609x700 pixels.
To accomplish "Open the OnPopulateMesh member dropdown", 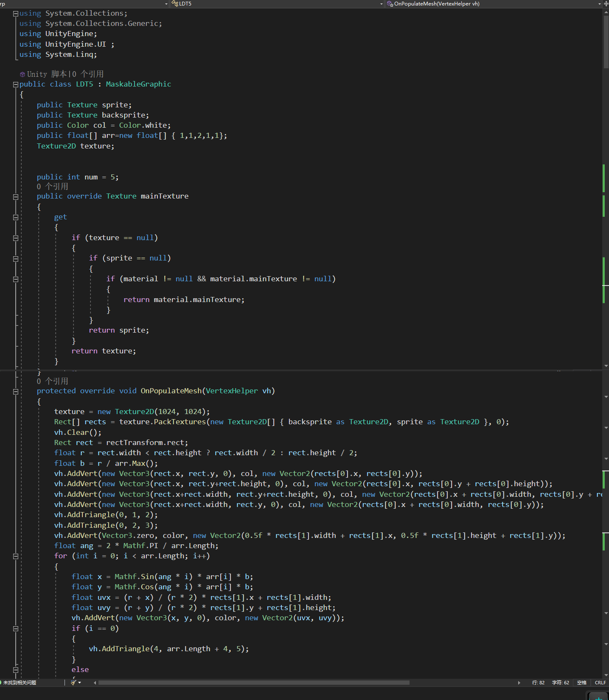I will click(x=492, y=4).
